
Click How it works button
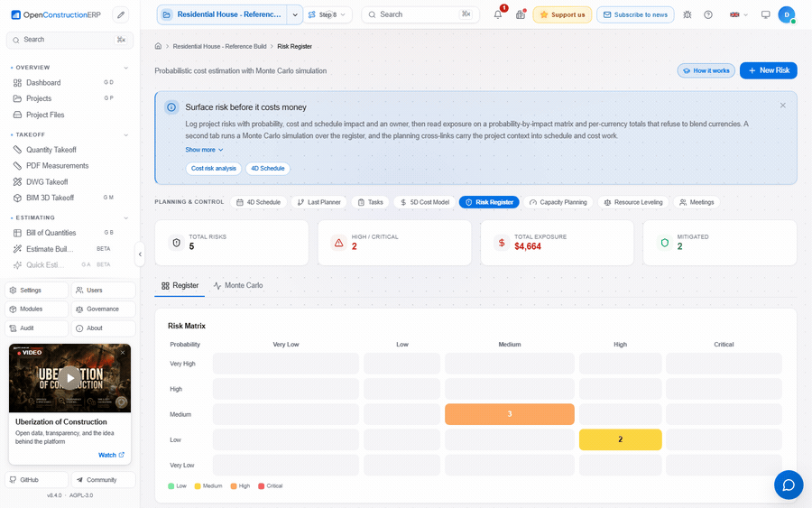pyautogui.click(x=706, y=71)
